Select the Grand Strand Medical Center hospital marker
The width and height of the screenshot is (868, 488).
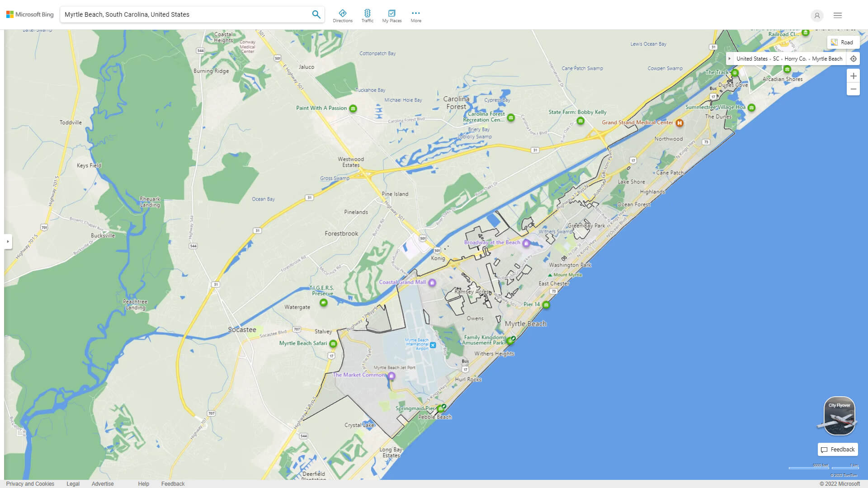(680, 122)
